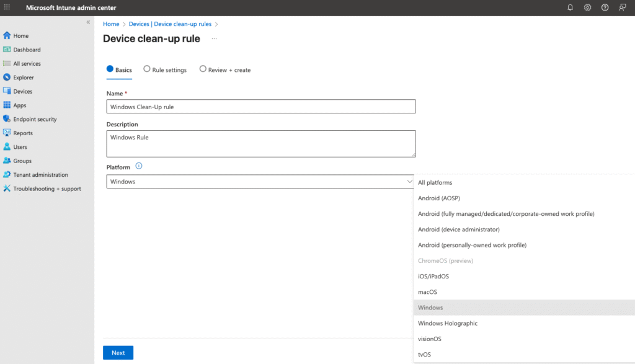The height and width of the screenshot is (364, 635).
Task: Click the Name input field
Action: coord(260,107)
